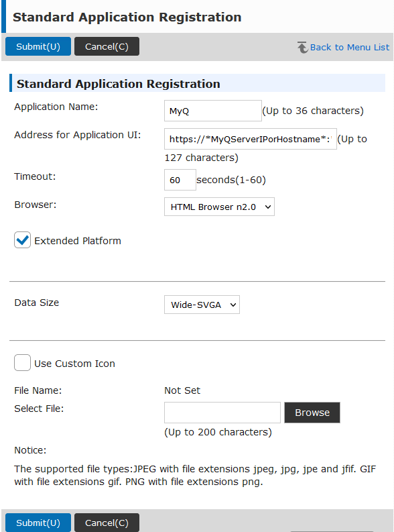
Task: Click the 'Select File:' label
Action: (39, 409)
